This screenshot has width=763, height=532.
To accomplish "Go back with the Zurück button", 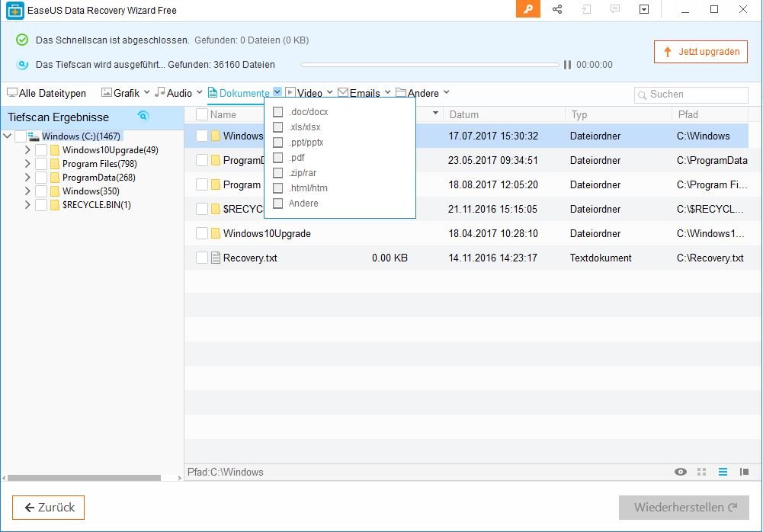I will point(49,508).
